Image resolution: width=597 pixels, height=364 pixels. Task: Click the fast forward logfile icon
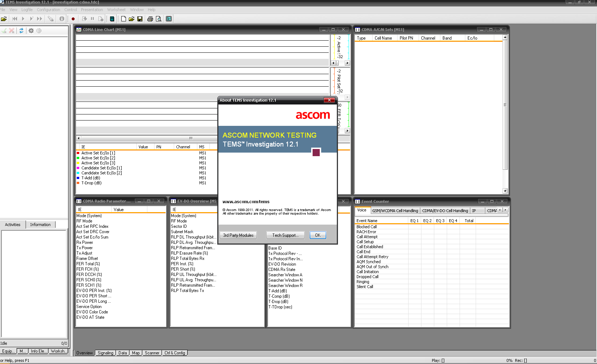[40, 19]
